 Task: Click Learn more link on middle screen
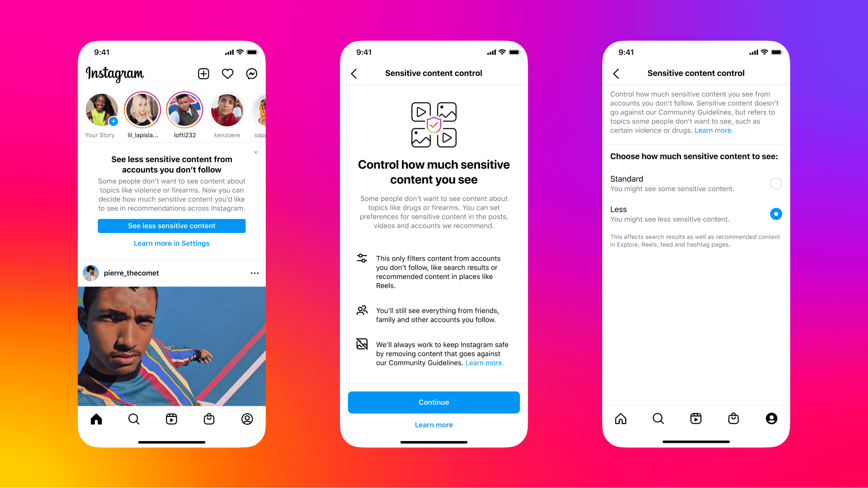pyautogui.click(x=434, y=425)
